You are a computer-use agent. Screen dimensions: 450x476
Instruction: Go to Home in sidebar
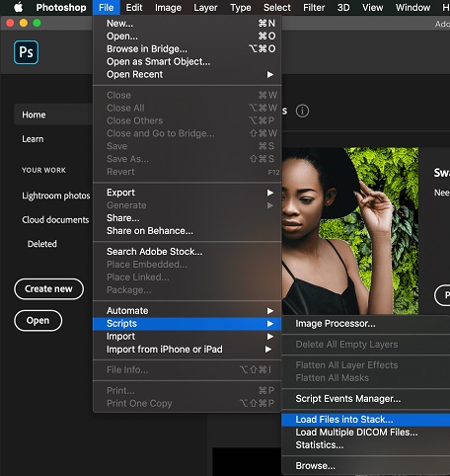tap(53, 115)
